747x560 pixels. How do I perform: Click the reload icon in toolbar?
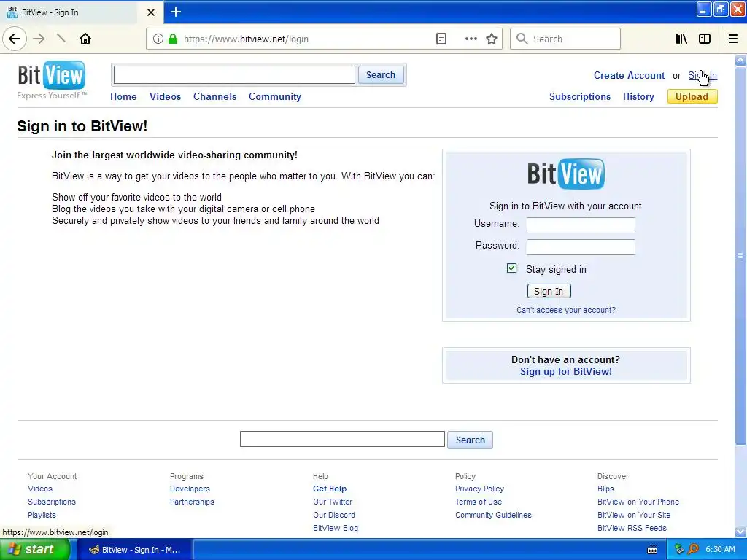61,39
